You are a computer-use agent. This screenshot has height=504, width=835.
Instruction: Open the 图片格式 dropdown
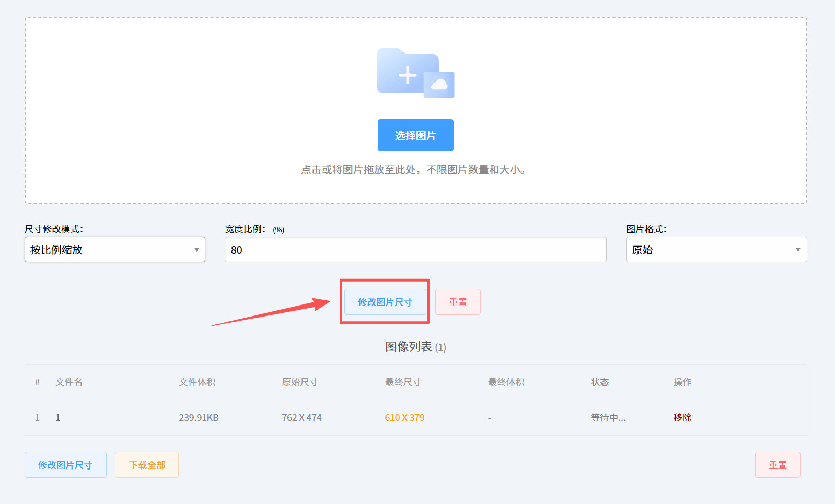[x=716, y=250]
